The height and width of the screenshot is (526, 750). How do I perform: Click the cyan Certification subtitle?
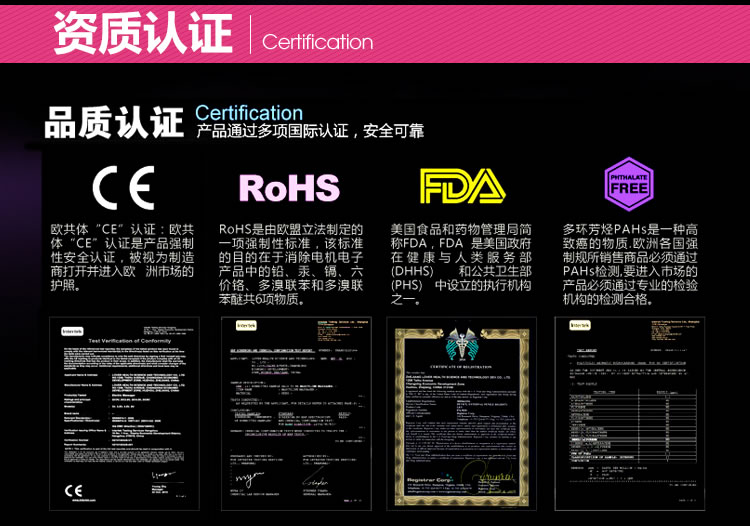[x=248, y=112]
